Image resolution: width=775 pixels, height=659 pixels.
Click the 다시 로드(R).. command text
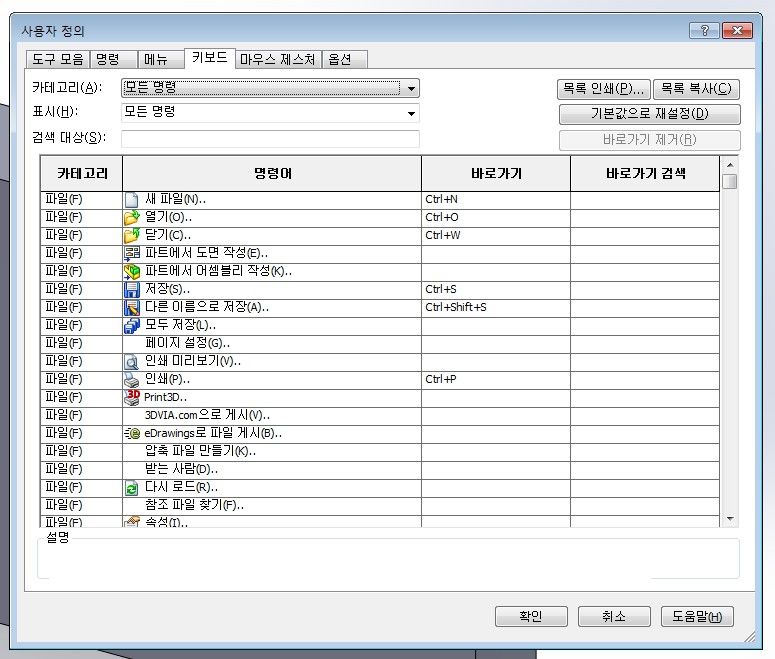pos(181,487)
